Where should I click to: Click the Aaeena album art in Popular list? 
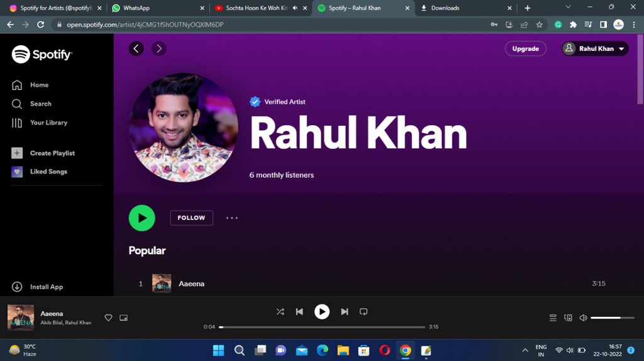[162, 284]
